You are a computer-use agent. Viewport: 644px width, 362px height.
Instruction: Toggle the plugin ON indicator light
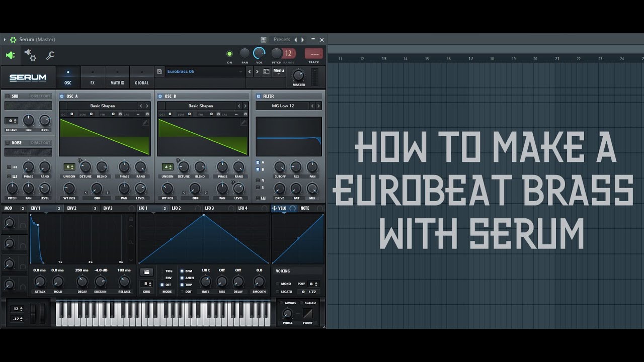click(230, 53)
